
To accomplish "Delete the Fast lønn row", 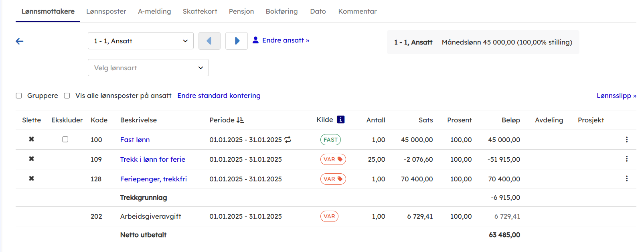I will pos(31,139).
